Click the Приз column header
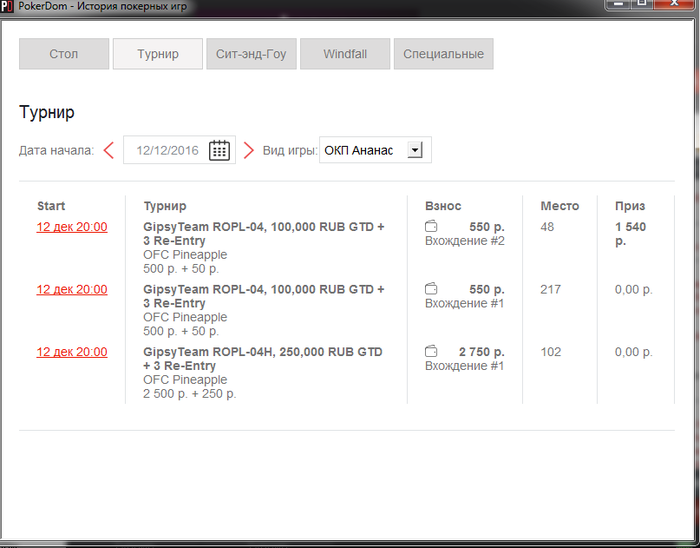700x548 pixels. pos(630,206)
